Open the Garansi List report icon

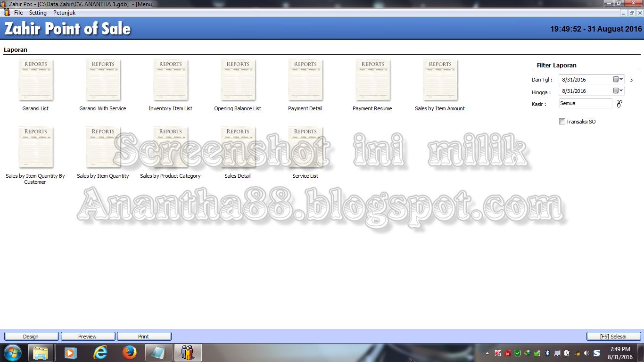36,80
